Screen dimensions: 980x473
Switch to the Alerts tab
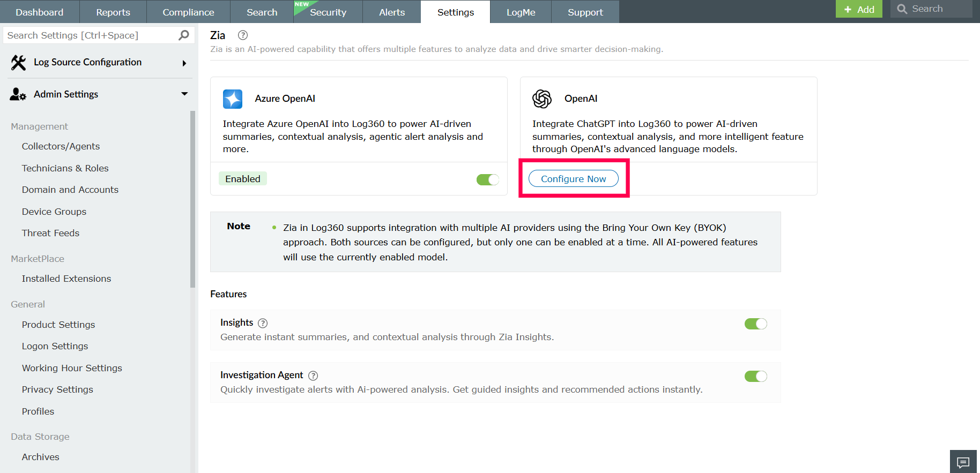[392, 12]
